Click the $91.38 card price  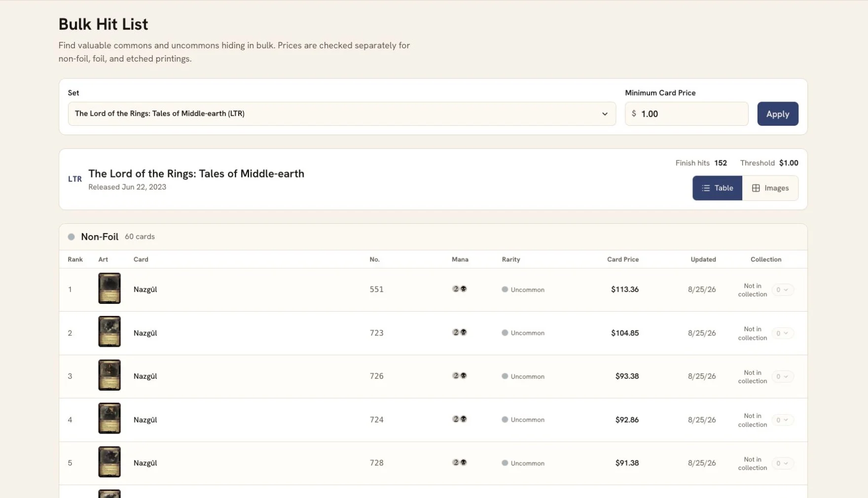click(627, 463)
